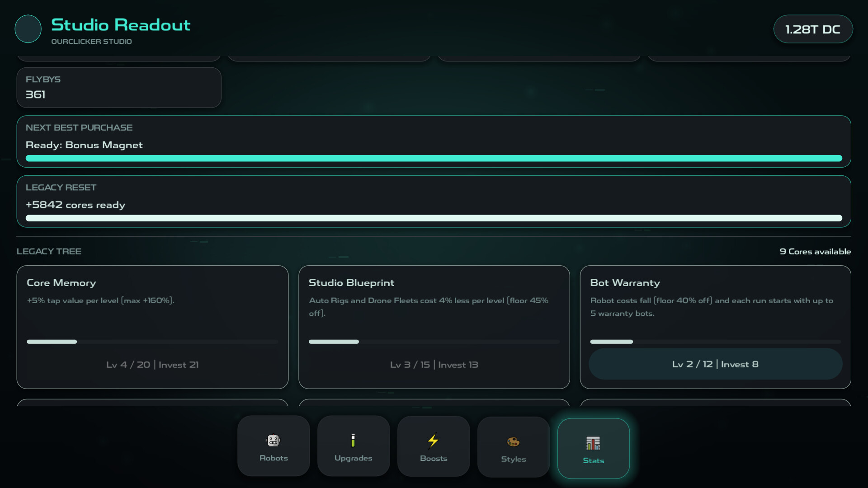Click the 1.28T DC balance pill
868x488 pixels.
[x=813, y=29]
